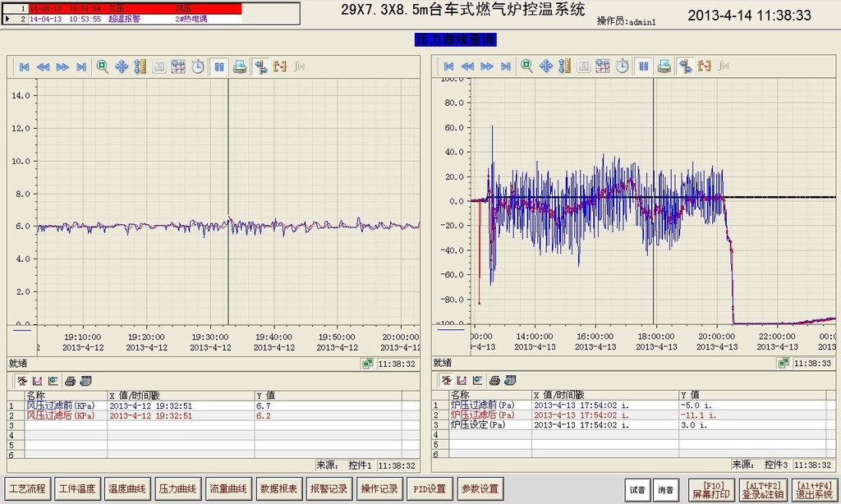Click the chart icon in left table toolbar
841x504 pixels.
[38, 381]
